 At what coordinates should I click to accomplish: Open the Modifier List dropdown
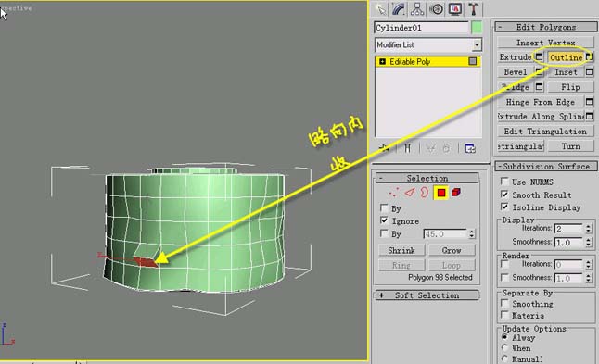427,44
